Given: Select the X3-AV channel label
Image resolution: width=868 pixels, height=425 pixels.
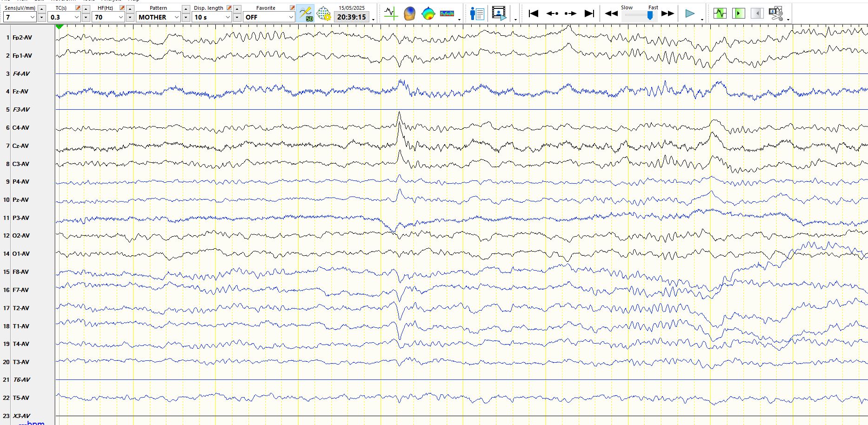Looking at the screenshot, I should [21, 416].
